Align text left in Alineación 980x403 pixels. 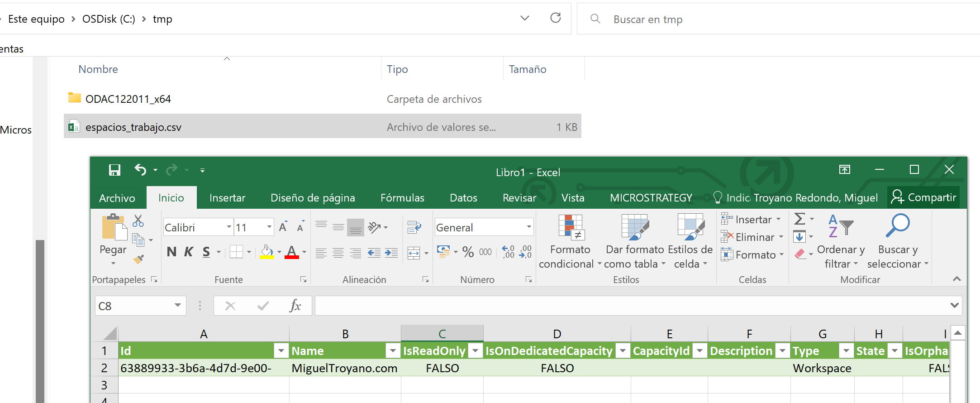(x=321, y=253)
